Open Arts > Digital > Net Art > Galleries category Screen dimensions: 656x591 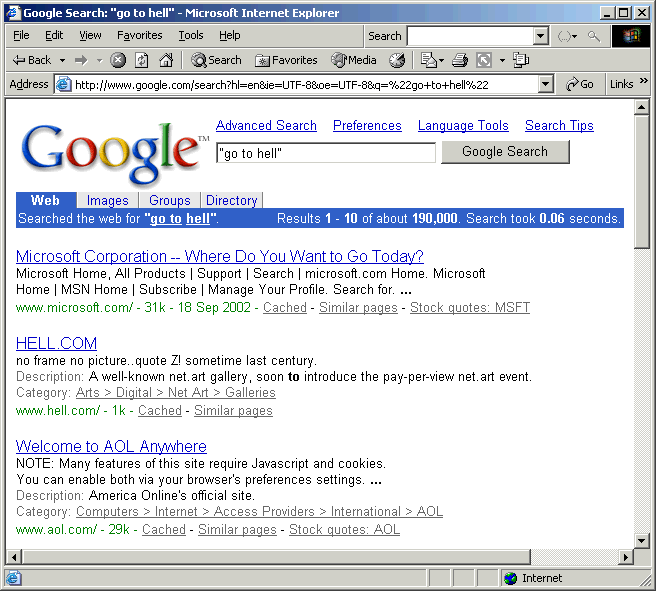pos(176,393)
